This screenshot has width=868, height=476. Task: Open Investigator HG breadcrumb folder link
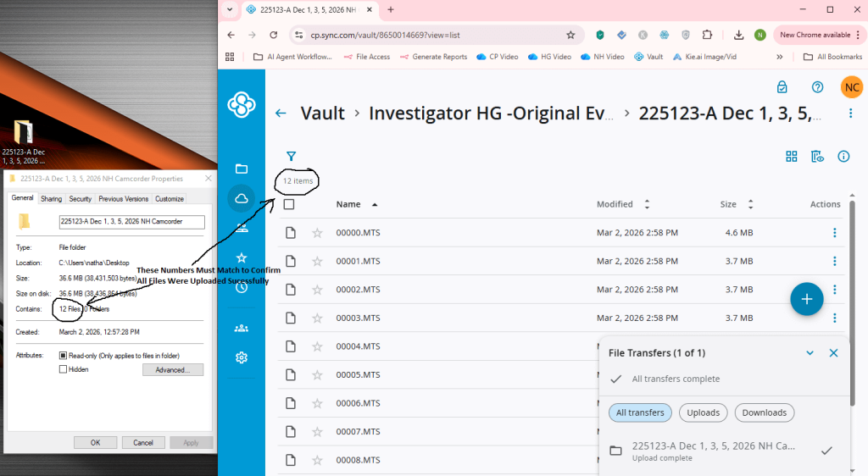coord(491,113)
